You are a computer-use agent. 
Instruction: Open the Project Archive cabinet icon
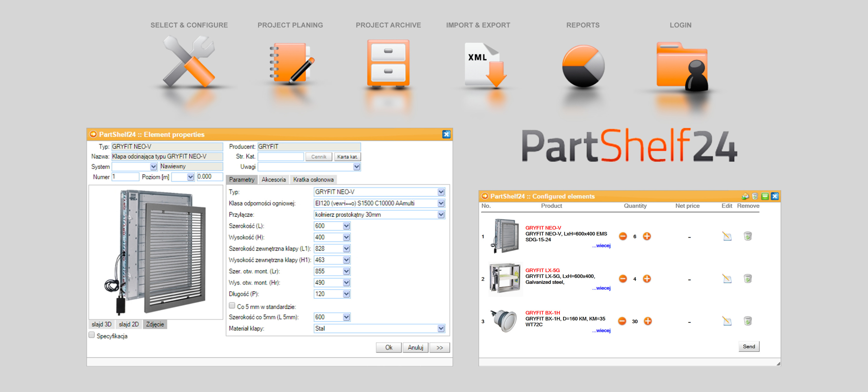point(388,63)
